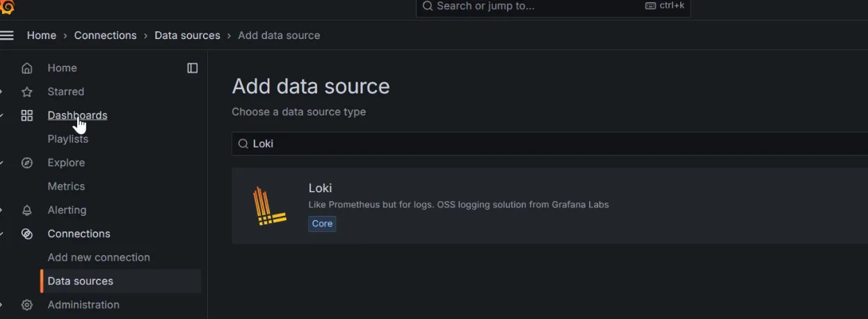Image resolution: width=868 pixels, height=319 pixels.
Task: Select Add new connection menu item
Action: pyautogui.click(x=99, y=258)
